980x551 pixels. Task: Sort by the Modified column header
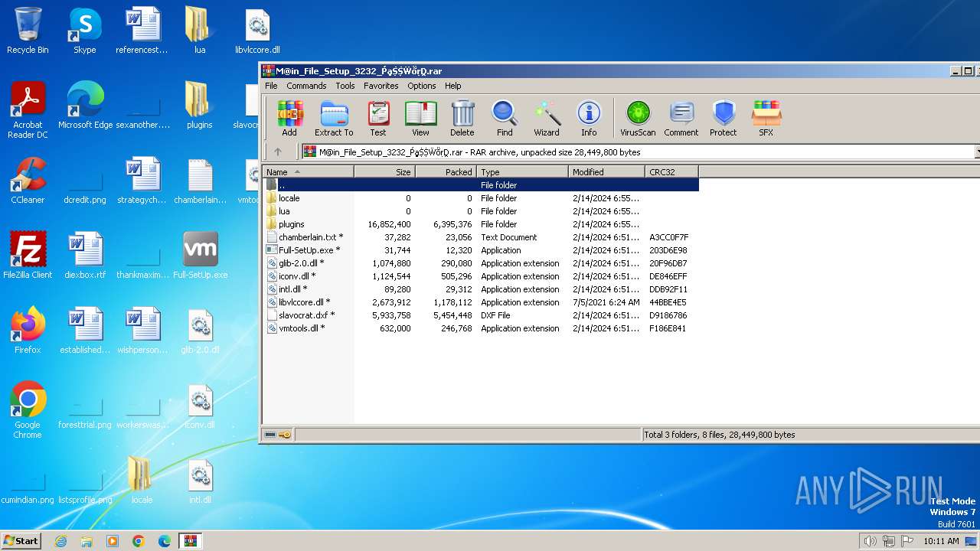pyautogui.click(x=606, y=172)
